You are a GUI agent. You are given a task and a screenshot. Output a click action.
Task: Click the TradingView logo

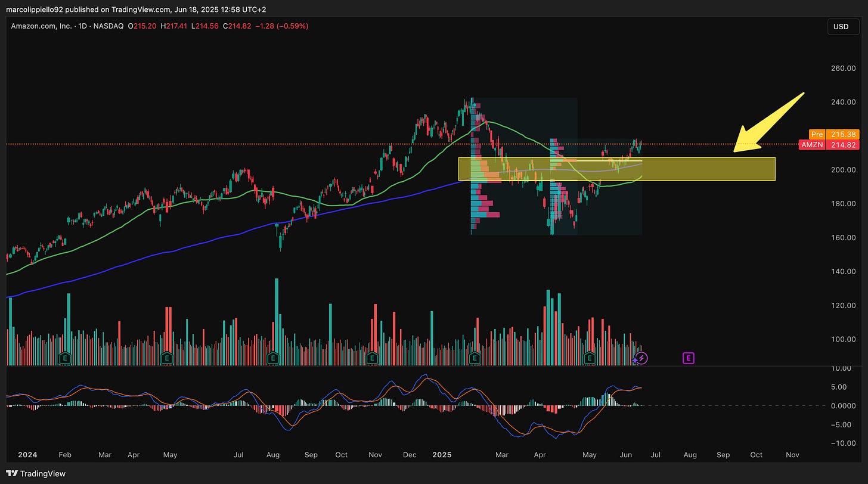(x=36, y=474)
